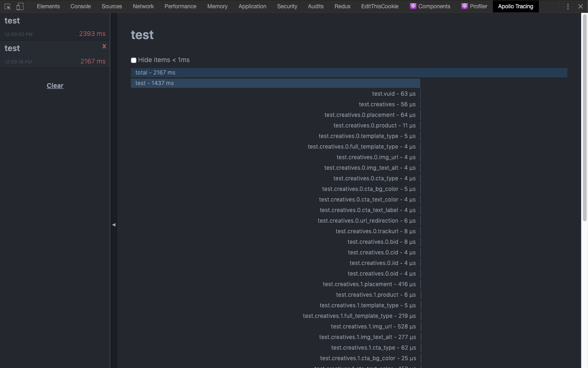Click test.creatives.0.full_template_type - 4 µs
Image resolution: width=588 pixels, height=368 pixels.
click(x=362, y=147)
